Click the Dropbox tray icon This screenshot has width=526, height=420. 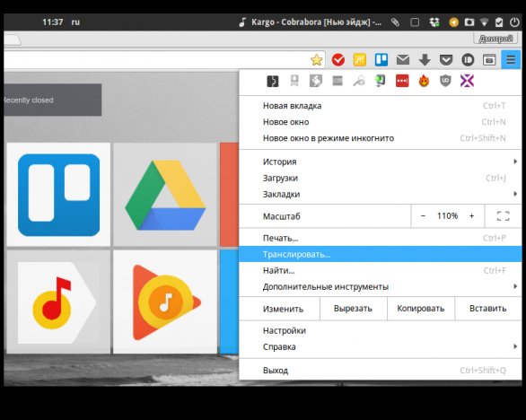[x=434, y=22]
